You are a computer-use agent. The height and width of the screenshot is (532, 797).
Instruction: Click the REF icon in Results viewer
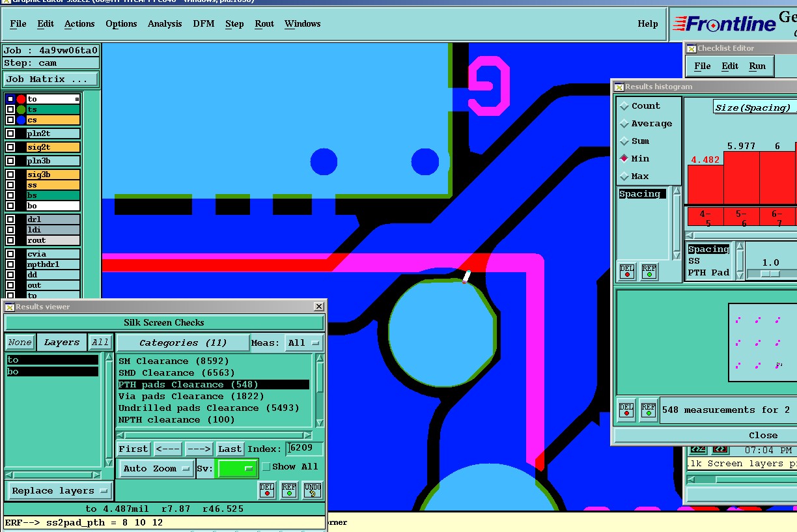(290, 490)
